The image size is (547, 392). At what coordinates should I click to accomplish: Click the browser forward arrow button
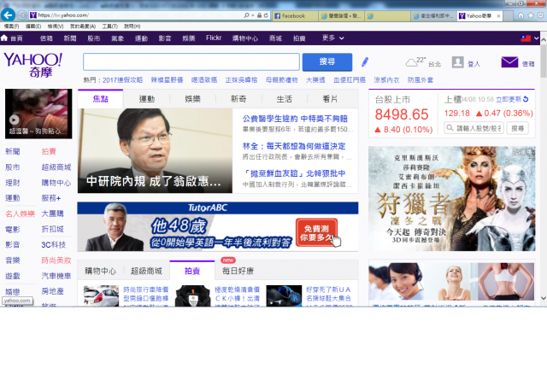tap(22, 15)
